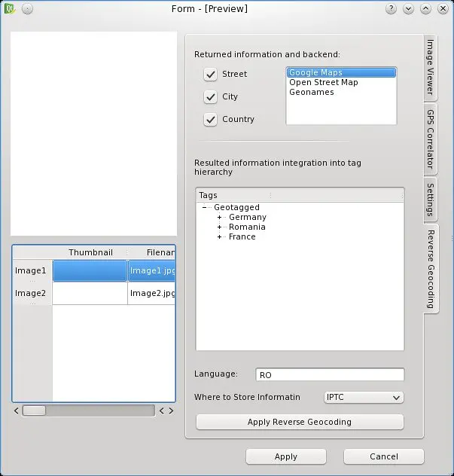
Task: Toggle the City checkbox
Action: click(x=210, y=97)
